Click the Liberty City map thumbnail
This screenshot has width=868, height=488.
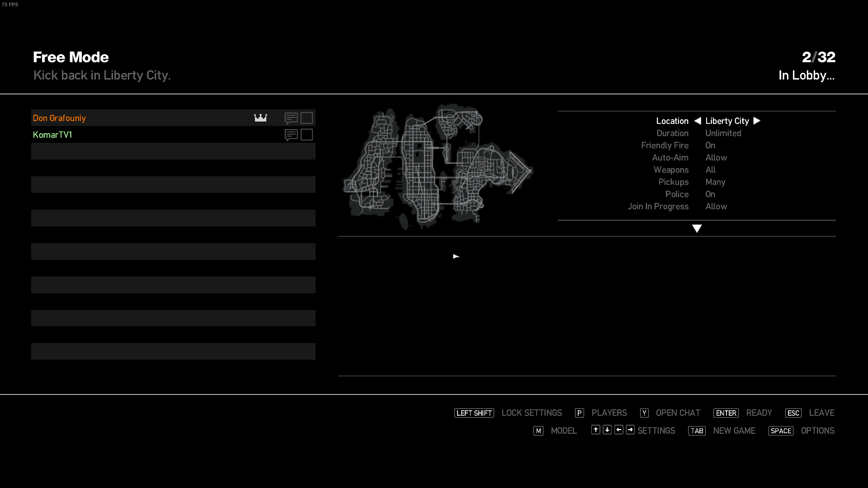click(438, 167)
